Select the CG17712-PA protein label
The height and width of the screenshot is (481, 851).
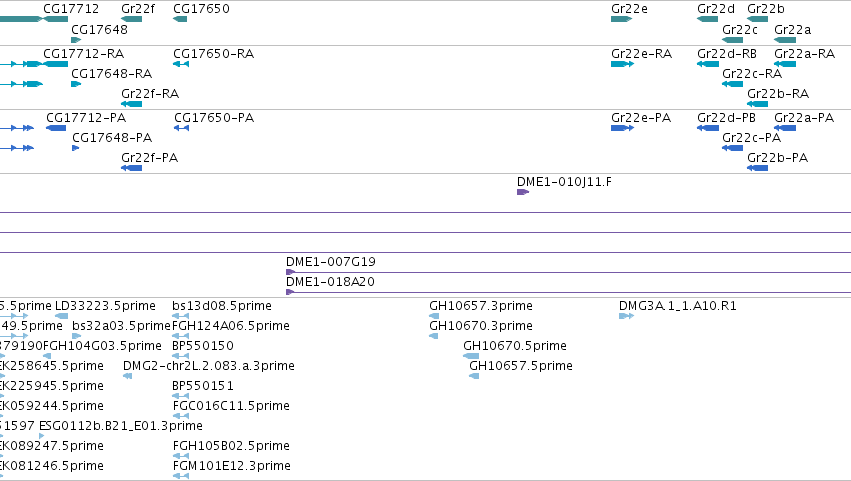click(86, 118)
